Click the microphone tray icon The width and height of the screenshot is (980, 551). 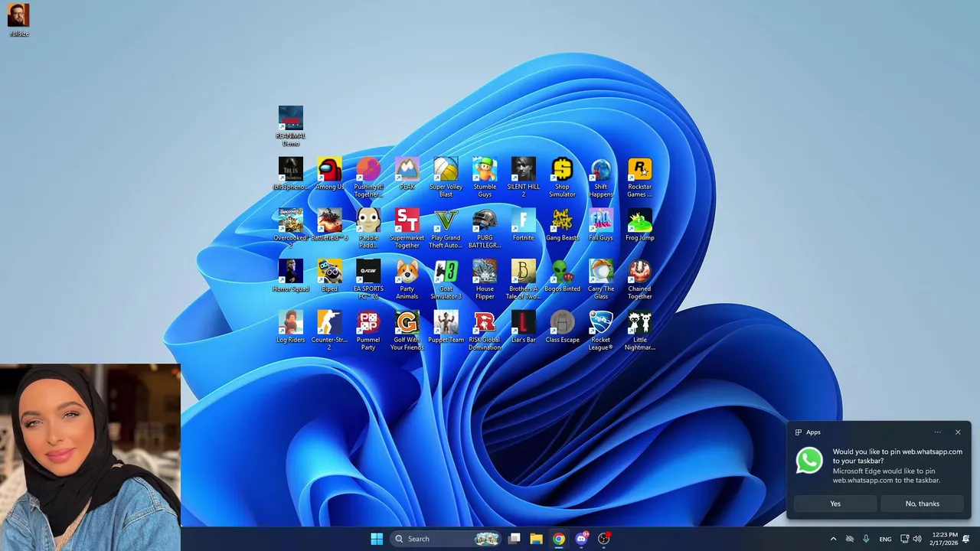pyautogui.click(x=866, y=539)
